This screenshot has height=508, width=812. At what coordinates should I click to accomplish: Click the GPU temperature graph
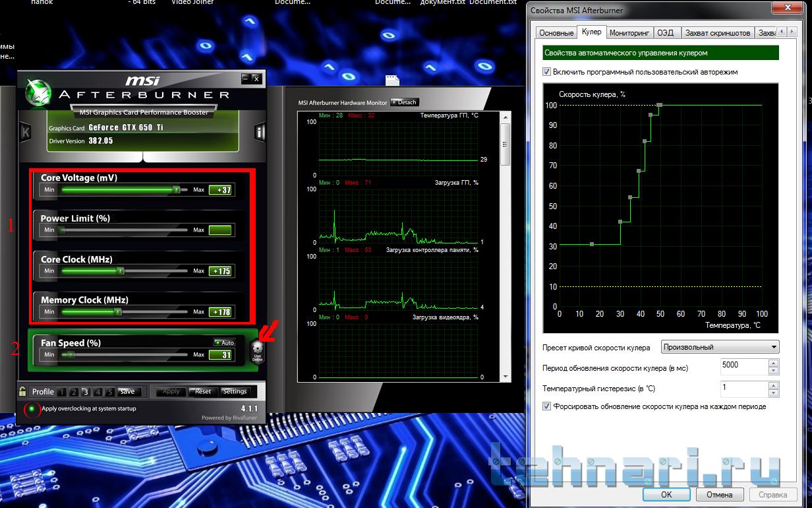click(x=398, y=148)
